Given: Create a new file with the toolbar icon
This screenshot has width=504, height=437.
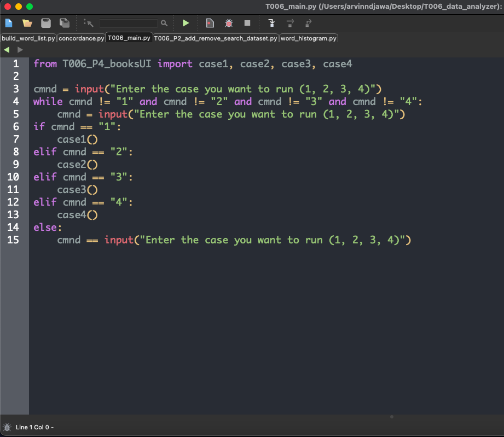Looking at the screenshot, I should (x=9, y=23).
